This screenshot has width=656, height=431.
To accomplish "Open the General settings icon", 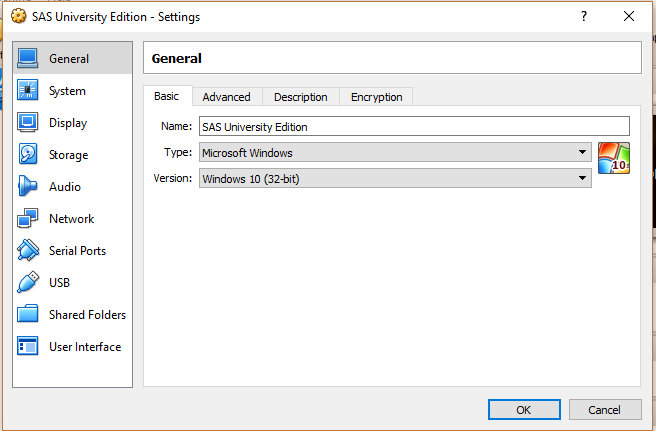I will (28, 59).
